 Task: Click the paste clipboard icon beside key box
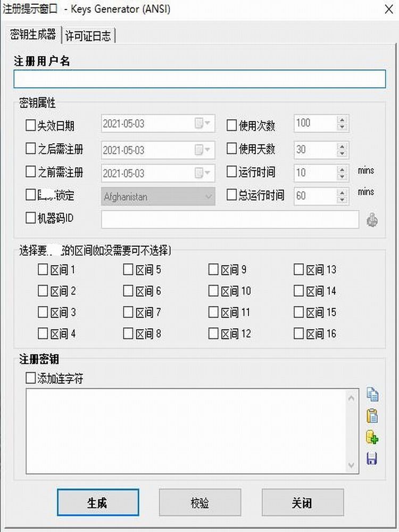coord(372,416)
